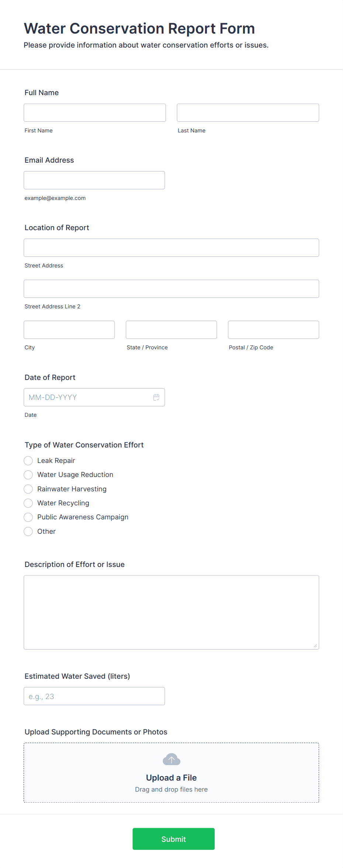The image size is (343, 868).
Task: Click the Postal / Zip Code field
Action: (273, 329)
